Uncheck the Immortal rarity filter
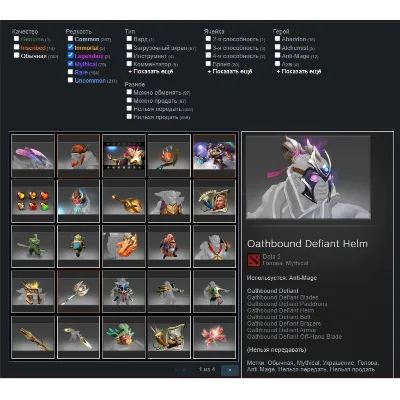The image size is (400, 400). pos(70,47)
